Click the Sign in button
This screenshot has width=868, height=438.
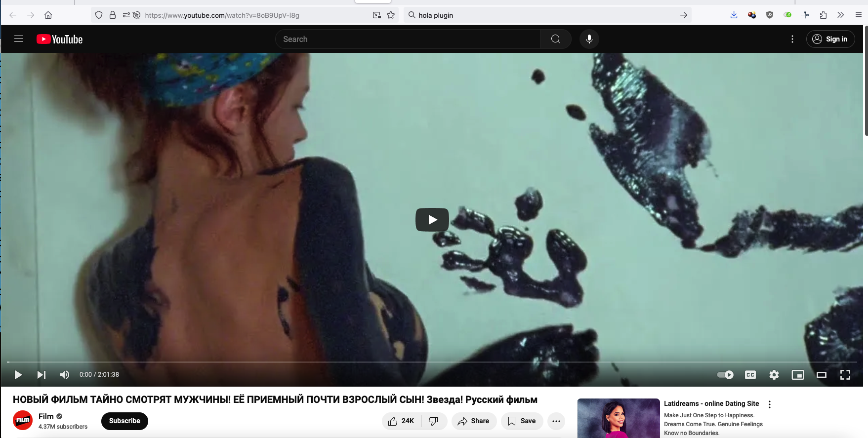click(830, 39)
